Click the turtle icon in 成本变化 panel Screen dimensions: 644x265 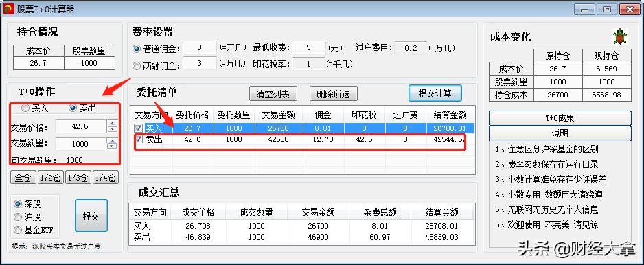tap(620, 37)
